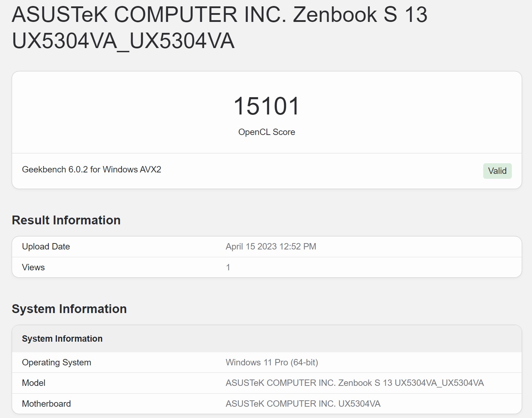Click the 'Views' row label
The width and height of the screenshot is (532, 418).
pyautogui.click(x=33, y=267)
